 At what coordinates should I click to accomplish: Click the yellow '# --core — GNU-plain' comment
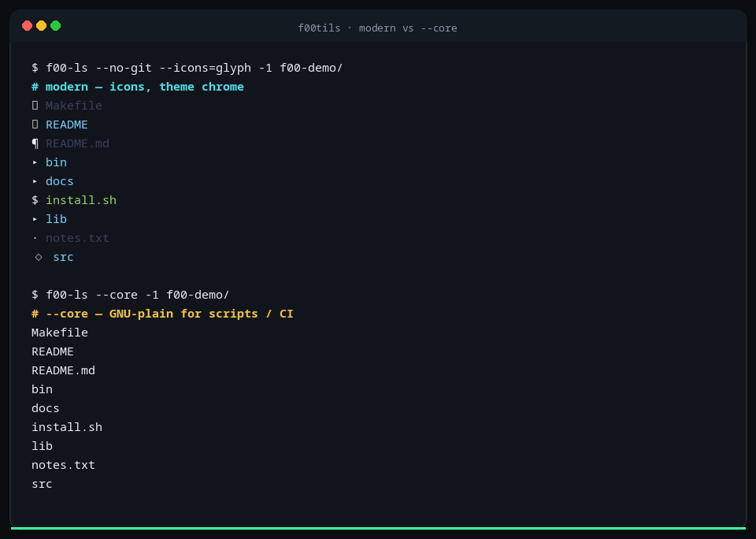coord(162,314)
